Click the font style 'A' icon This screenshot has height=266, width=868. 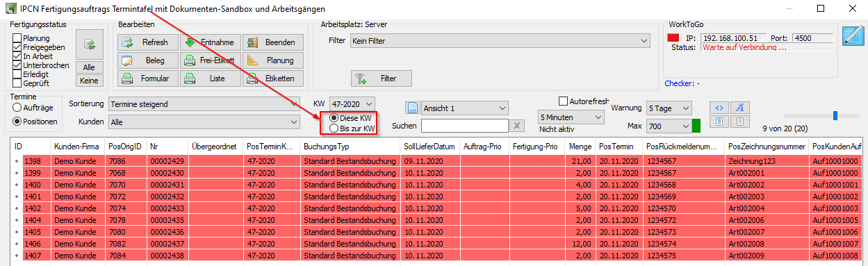[x=741, y=108]
